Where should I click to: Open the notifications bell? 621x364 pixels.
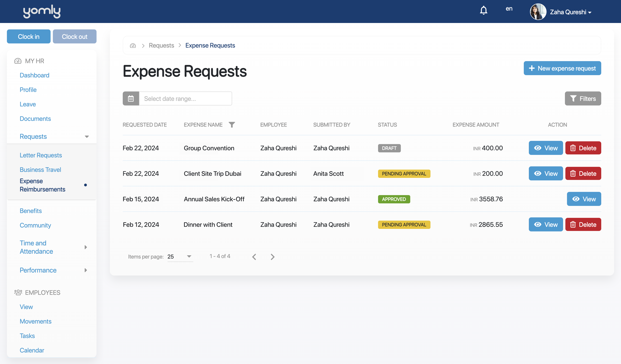[x=484, y=10]
